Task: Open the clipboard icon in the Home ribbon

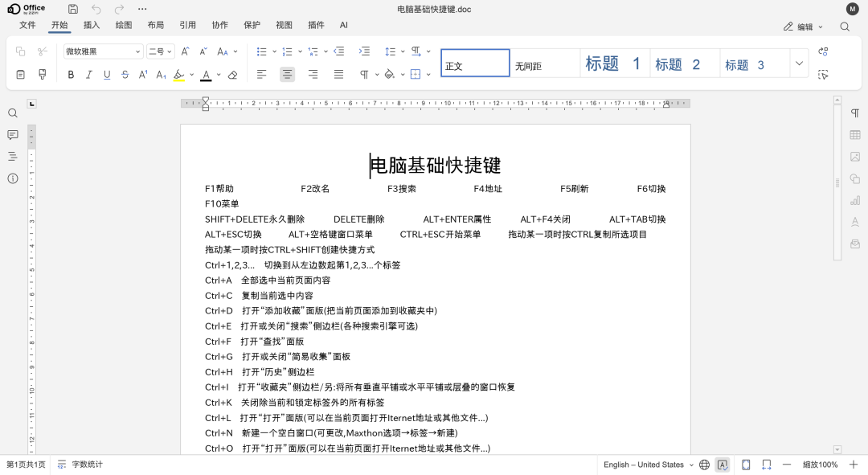Action: coord(21,74)
